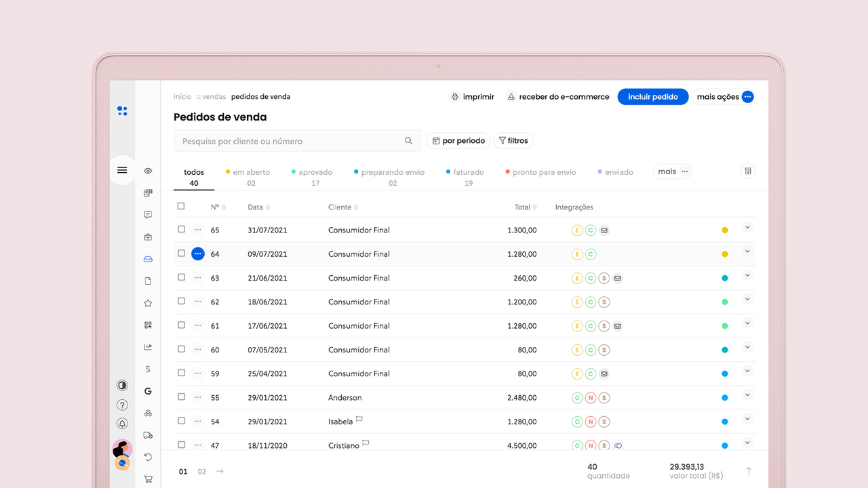This screenshot has width=868, height=488.
Task: Open the notifications bell icon
Action: (x=122, y=424)
